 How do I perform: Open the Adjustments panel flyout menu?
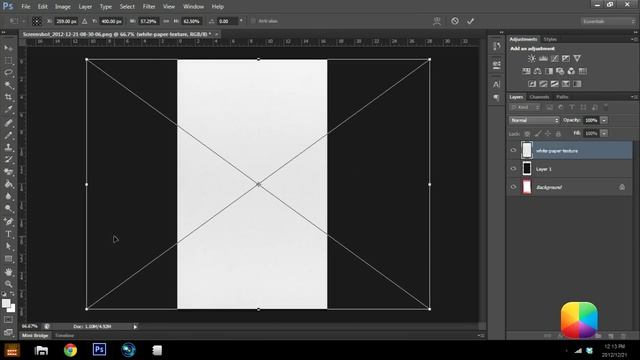coord(634,39)
